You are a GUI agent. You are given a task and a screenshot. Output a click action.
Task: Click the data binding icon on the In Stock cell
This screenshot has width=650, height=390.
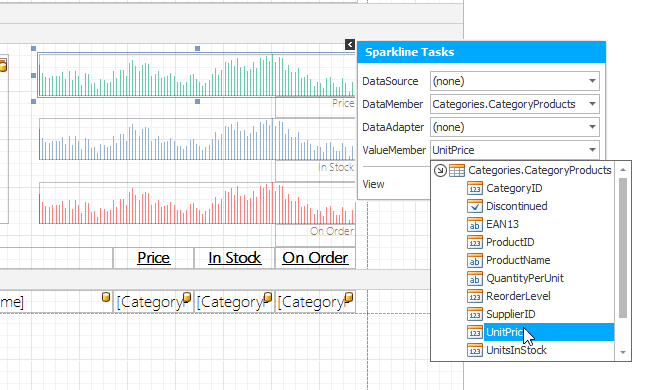pos(268,297)
